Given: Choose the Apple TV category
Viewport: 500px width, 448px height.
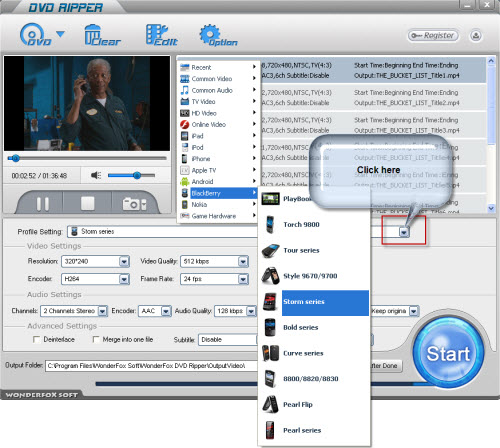Looking at the screenshot, I should (x=218, y=170).
